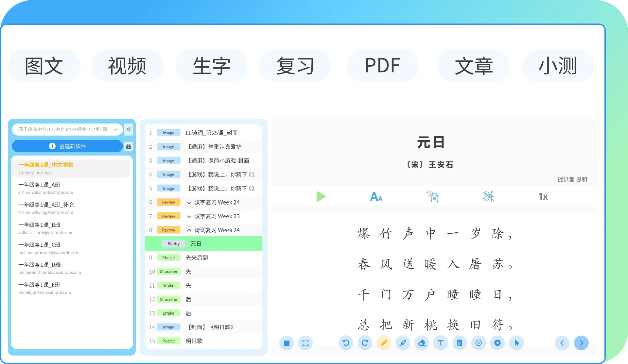
Task: Open Poetry item 明日歌
Action: click(203, 341)
